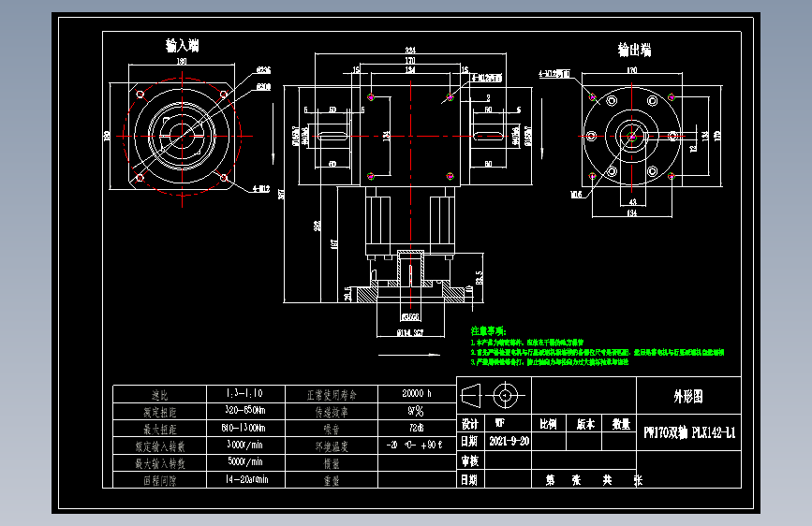Click the '噪音' table cell

pos(332,430)
